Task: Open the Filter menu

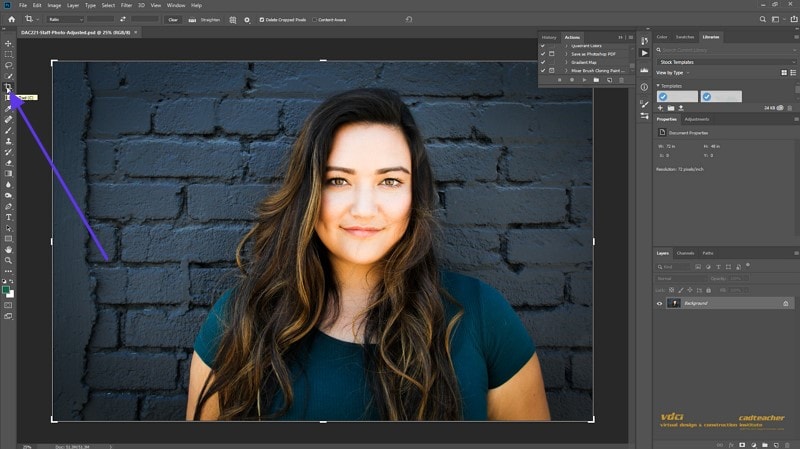Action: [127, 5]
